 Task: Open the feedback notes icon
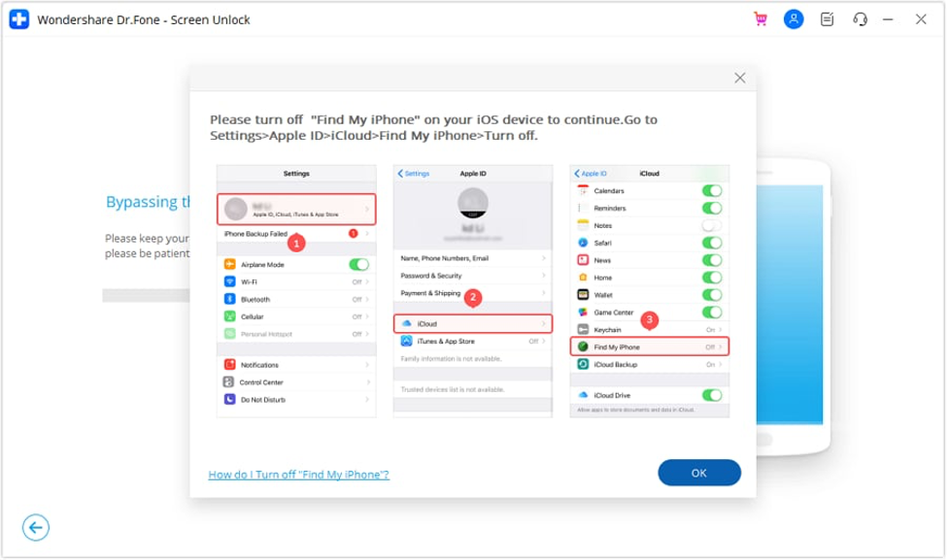827,19
